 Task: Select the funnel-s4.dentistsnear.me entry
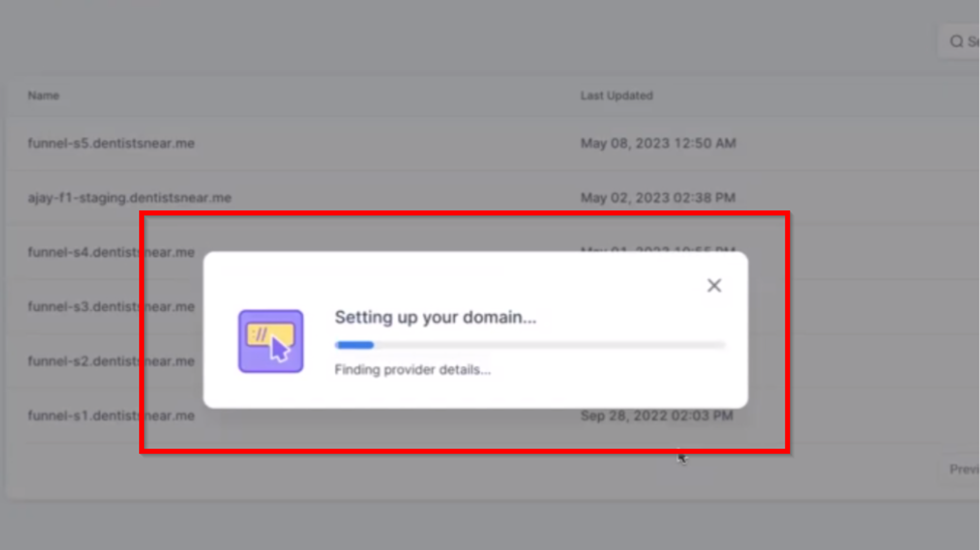coord(111,252)
